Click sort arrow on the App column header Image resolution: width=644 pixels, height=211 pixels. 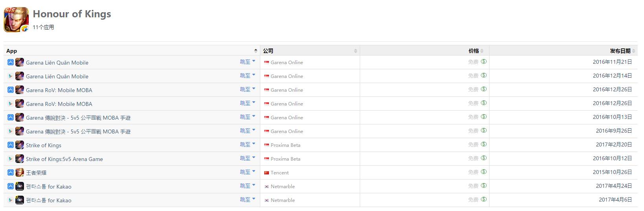[x=256, y=51]
